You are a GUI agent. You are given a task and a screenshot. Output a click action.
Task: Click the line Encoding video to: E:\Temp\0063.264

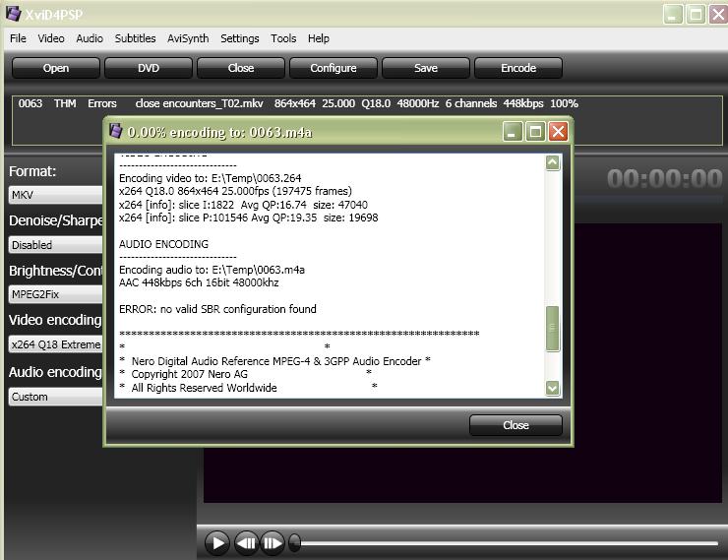pos(210,178)
